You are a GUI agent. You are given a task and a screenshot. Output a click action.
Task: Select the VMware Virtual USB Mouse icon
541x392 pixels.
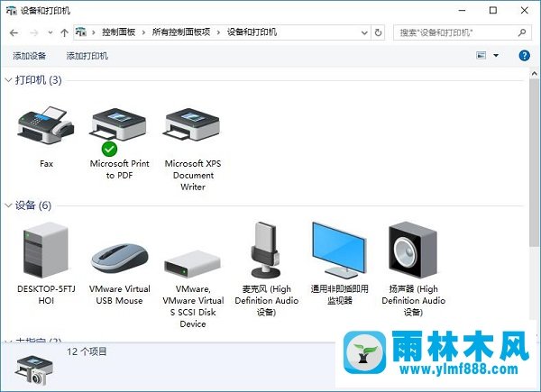[119, 259]
